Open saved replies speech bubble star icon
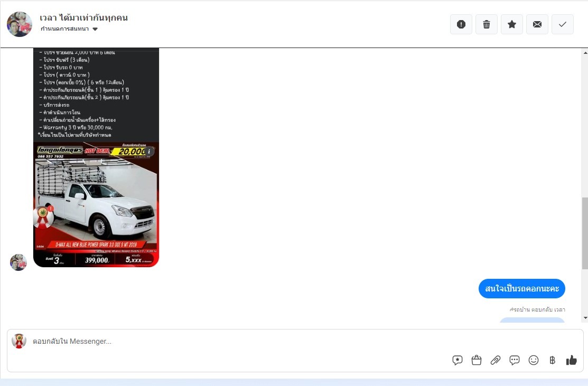 click(457, 360)
